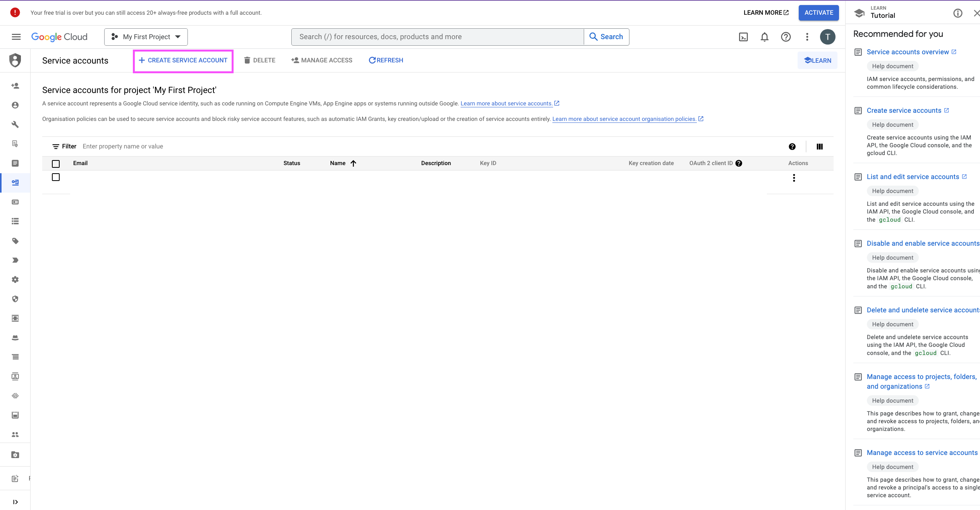Open Create service accounts help link
The height and width of the screenshot is (510, 980).
coord(904,110)
